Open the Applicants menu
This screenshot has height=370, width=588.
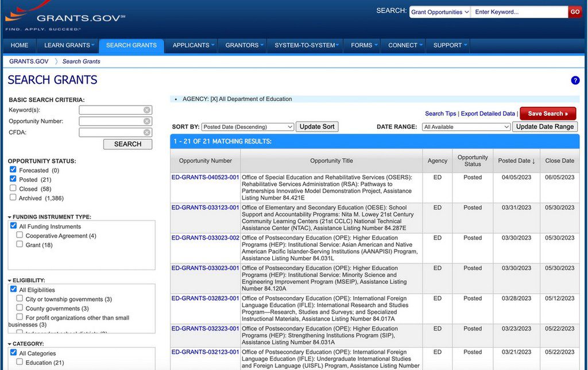(191, 45)
